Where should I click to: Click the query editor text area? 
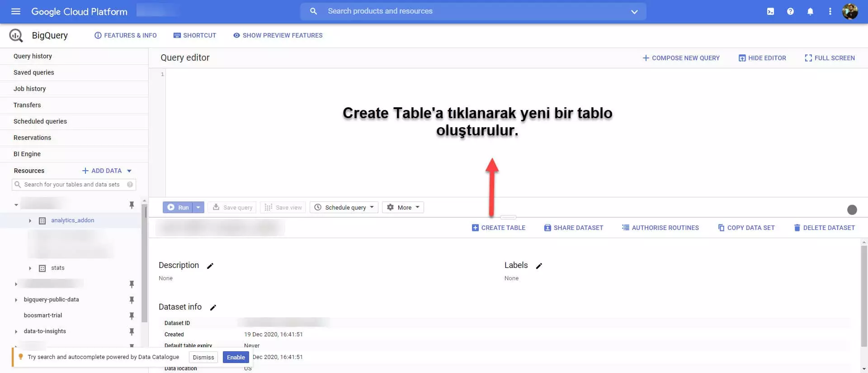click(516, 133)
